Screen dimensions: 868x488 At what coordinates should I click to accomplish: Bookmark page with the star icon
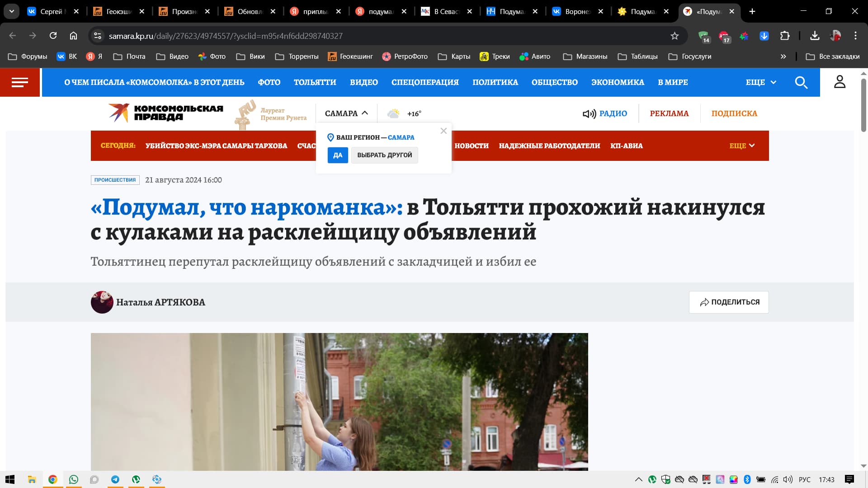[x=675, y=36]
